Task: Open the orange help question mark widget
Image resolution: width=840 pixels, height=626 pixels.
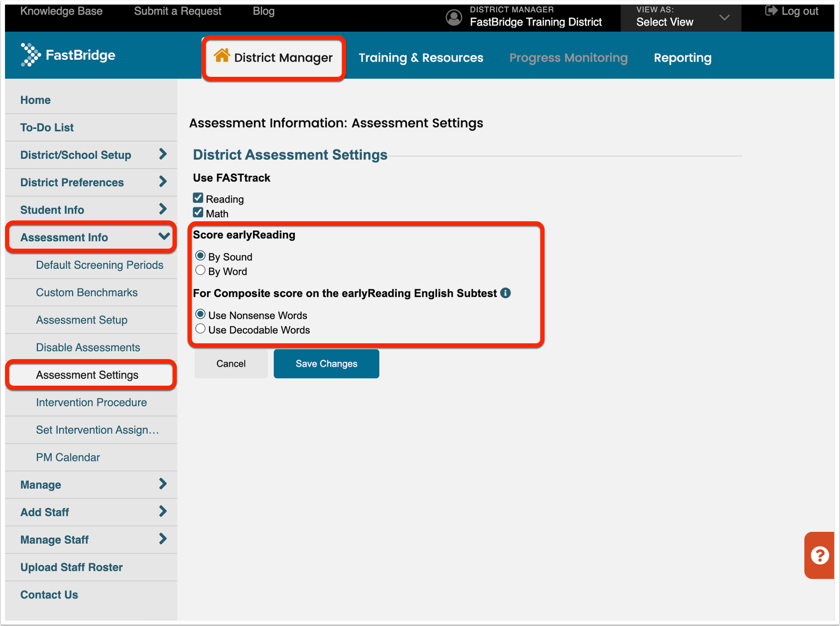Action: pyautogui.click(x=819, y=555)
